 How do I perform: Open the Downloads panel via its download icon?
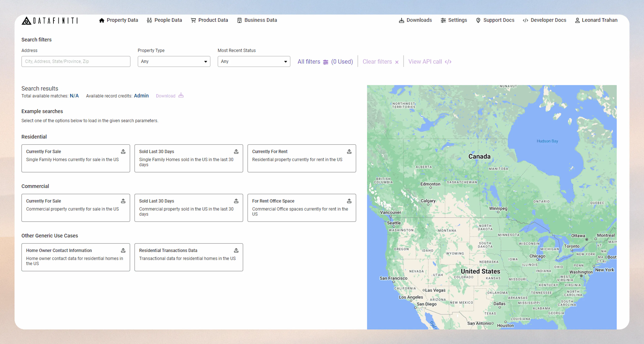[401, 20]
